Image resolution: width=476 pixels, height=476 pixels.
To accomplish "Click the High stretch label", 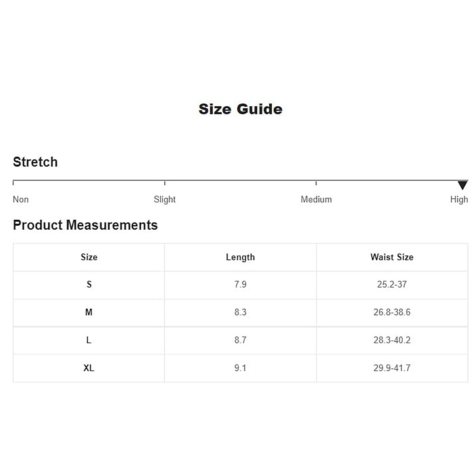I will pyautogui.click(x=459, y=200).
